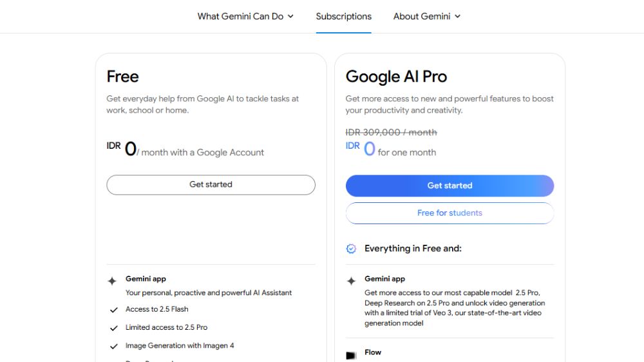Screen dimensions: 644x362
Task: Expand the About Gemini chevron arrow
Action: [457, 16]
